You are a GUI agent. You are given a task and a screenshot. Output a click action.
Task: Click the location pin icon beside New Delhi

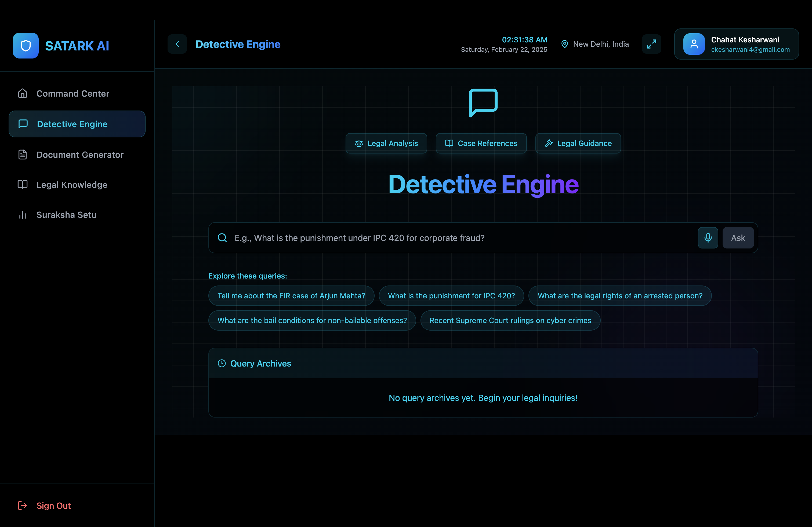(564, 44)
